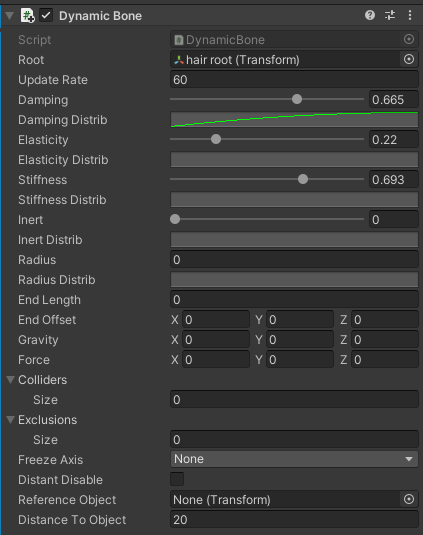The image size is (423, 535).
Task: Click the Update Rate input field
Action: [294, 79]
